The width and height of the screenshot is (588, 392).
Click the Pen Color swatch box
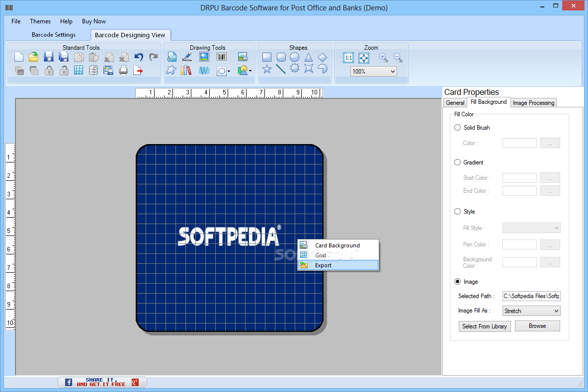click(x=519, y=244)
